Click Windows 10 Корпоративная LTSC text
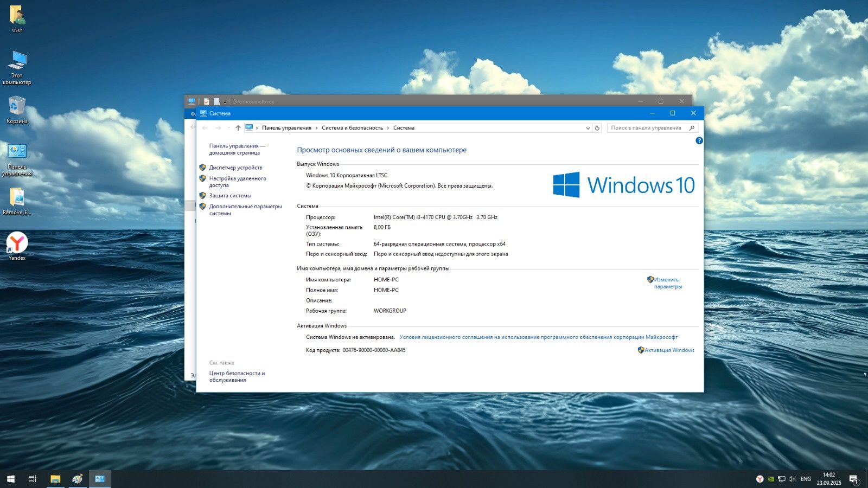Screen dimensions: 868x488 tap(347, 176)
